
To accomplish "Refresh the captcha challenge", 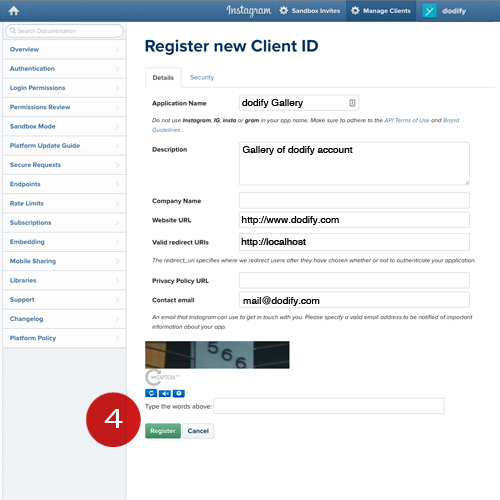I will click(x=151, y=393).
